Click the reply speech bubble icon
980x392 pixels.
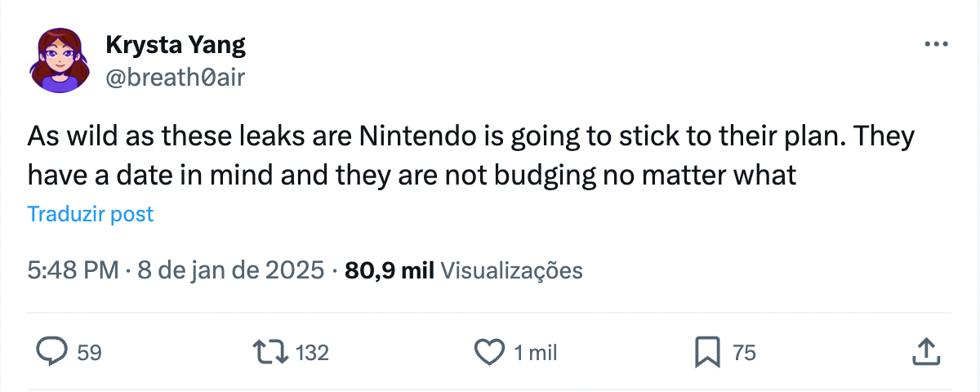pos(53,352)
